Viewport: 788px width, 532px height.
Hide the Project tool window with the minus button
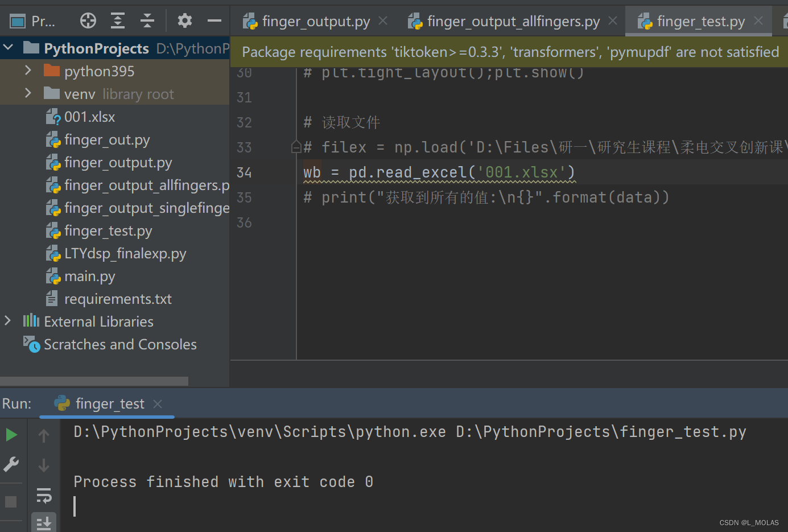pyautogui.click(x=214, y=20)
